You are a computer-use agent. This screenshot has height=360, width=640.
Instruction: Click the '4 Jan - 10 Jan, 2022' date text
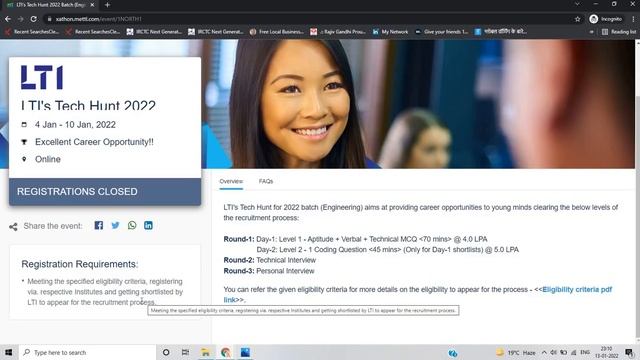coord(75,124)
